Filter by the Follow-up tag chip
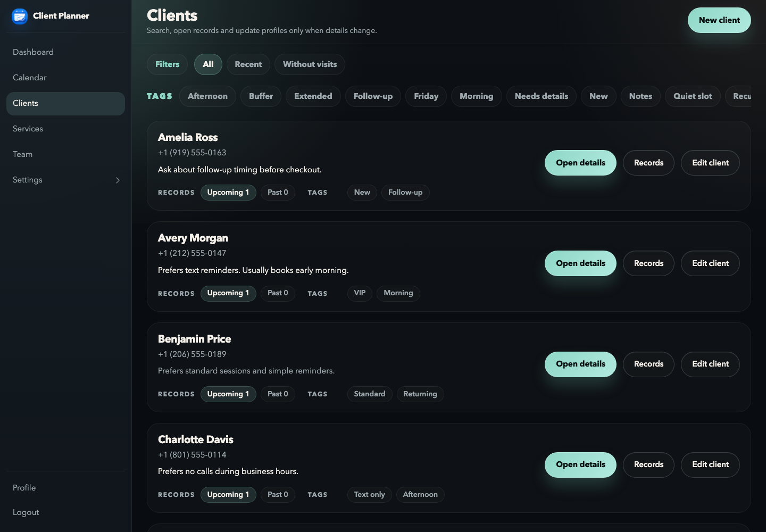 pyautogui.click(x=373, y=96)
